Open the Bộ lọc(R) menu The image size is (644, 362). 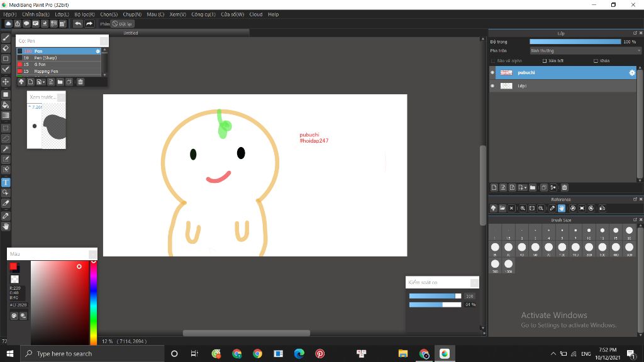click(x=84, y=14)
